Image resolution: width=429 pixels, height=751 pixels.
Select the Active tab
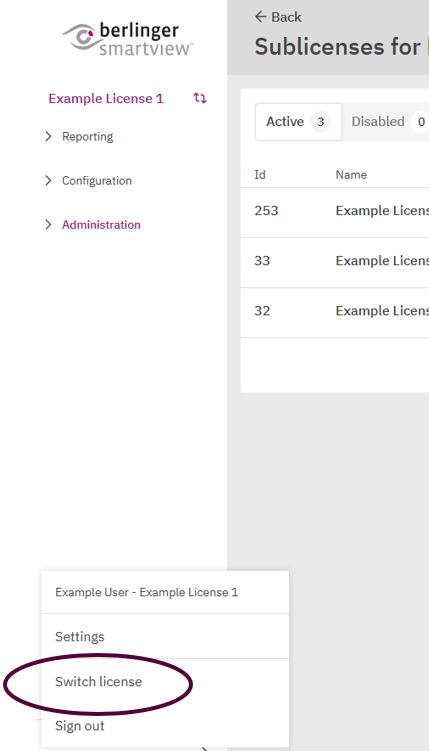coord(298,122)
